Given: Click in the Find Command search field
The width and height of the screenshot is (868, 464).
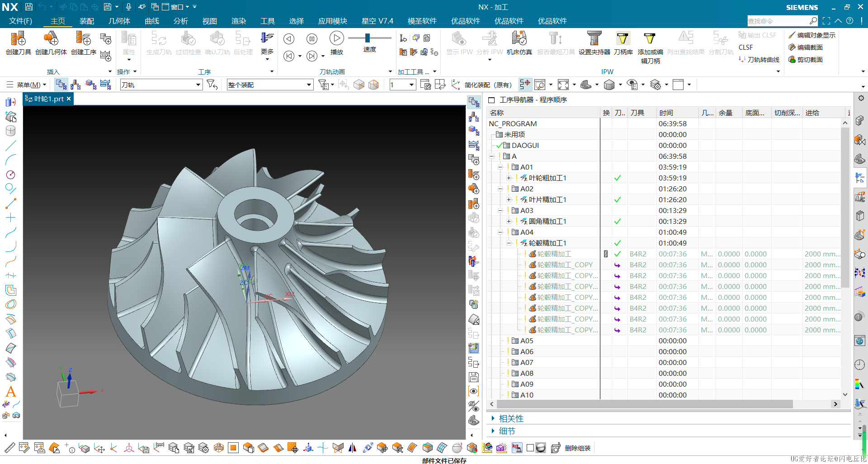Looking at the screenshot, I should pyautogui.click(x=778, y=21).
